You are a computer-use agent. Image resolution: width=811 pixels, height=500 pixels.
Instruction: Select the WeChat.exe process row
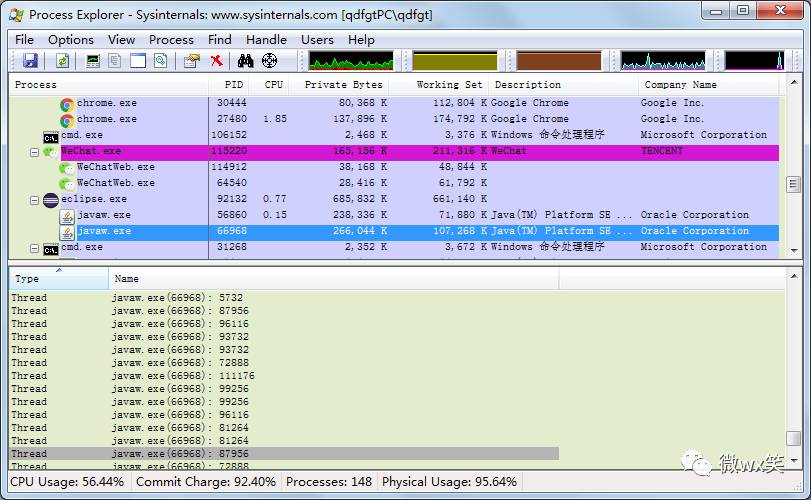pyautogui.click(x=394, y=151)
